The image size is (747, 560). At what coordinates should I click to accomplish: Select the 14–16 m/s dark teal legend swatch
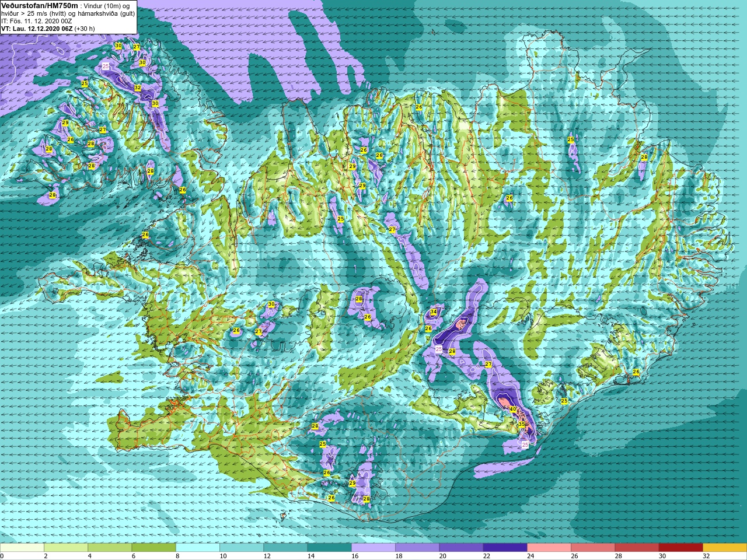[x=329, y=548]
